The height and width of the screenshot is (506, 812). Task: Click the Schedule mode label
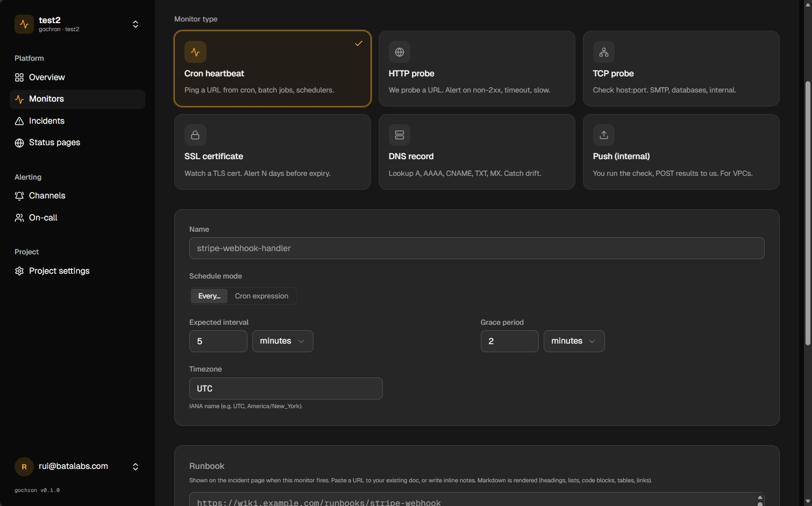216,276
